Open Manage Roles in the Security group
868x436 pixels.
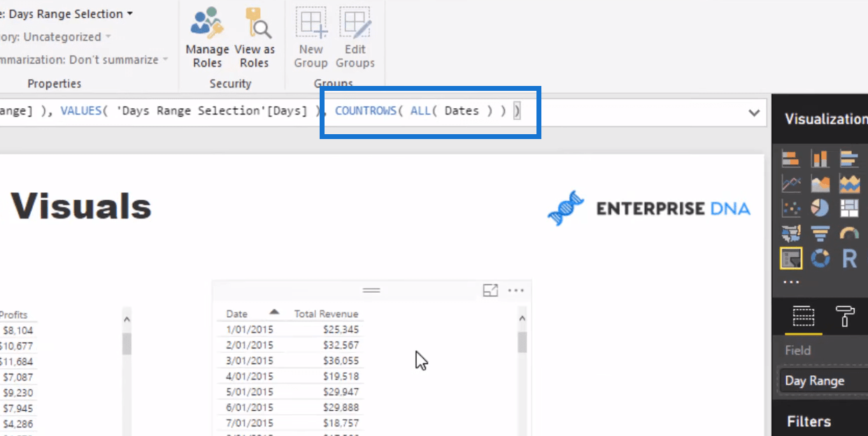pyautogui.click(x=207, y=38)
